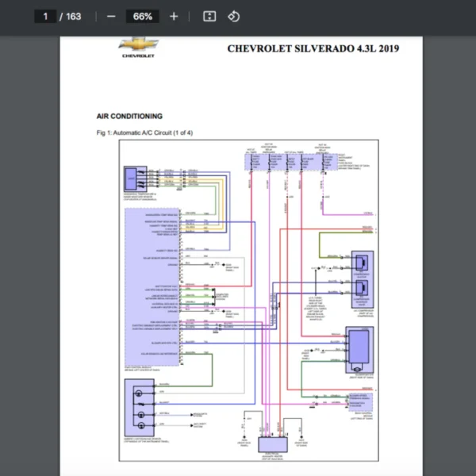Image resolution: width=476 pixels, height=476 pixels.
Task: Click the fit to page icon
Action: click(x=209, y=16)
